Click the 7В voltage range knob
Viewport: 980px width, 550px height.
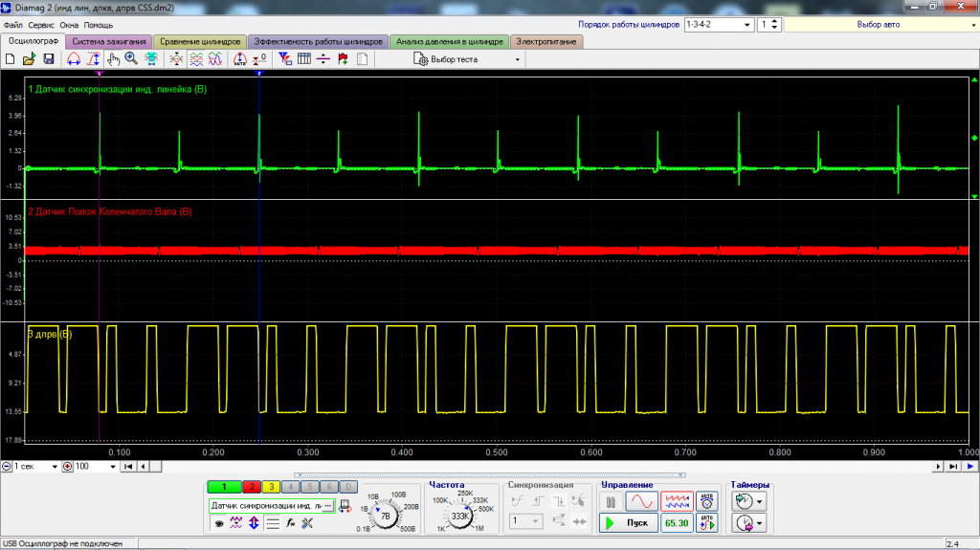click(386, 516)
